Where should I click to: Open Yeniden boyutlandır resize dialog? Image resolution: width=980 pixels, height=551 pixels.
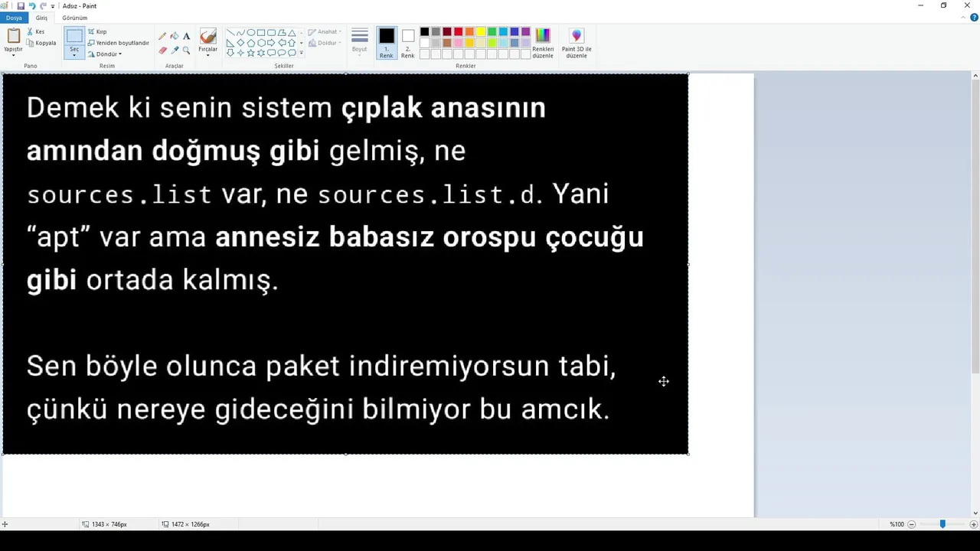[x=118, y=43]
